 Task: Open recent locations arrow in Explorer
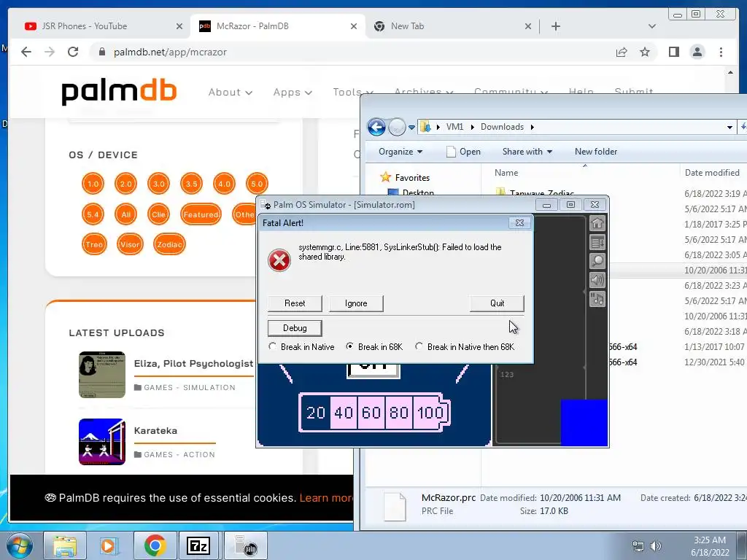[x=411, y=127]
